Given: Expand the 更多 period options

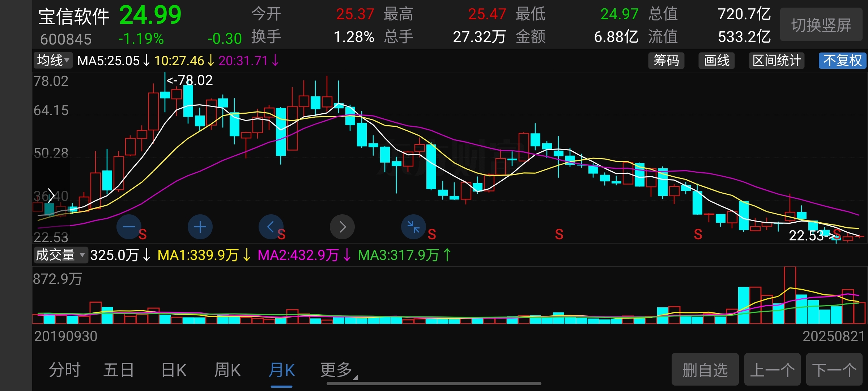Looking at the screenshot, I should (338, 370).
